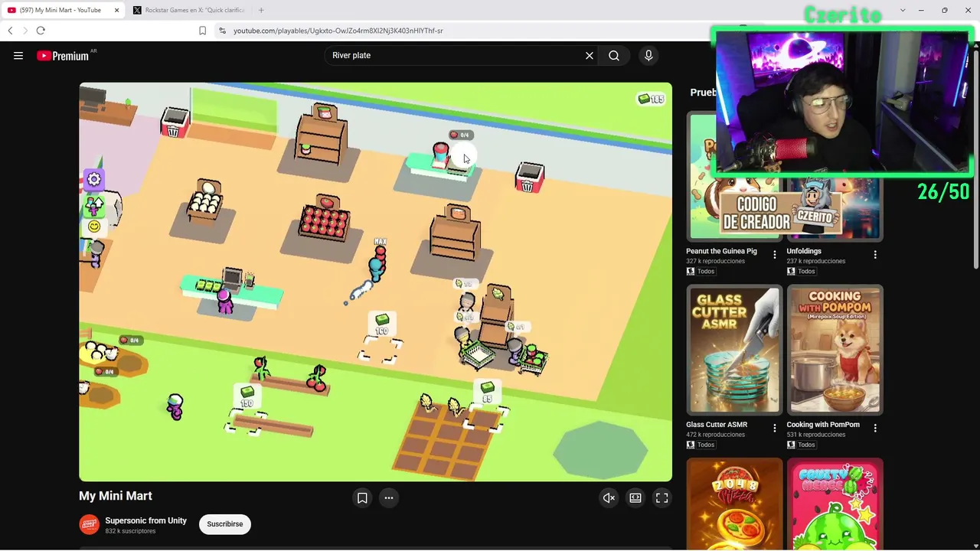
Task: Enter fullscreen for My Mini Mart
Action: [x=662, y=498]
